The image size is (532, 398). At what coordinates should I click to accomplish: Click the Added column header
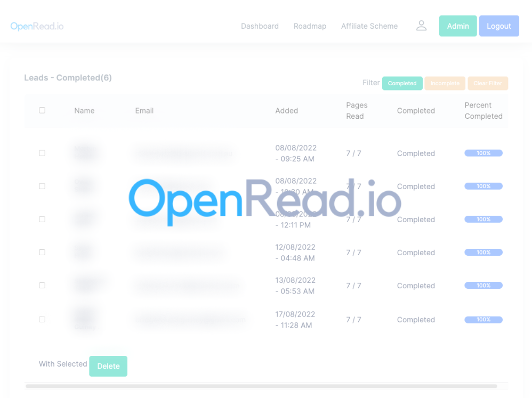coord(286,110)
